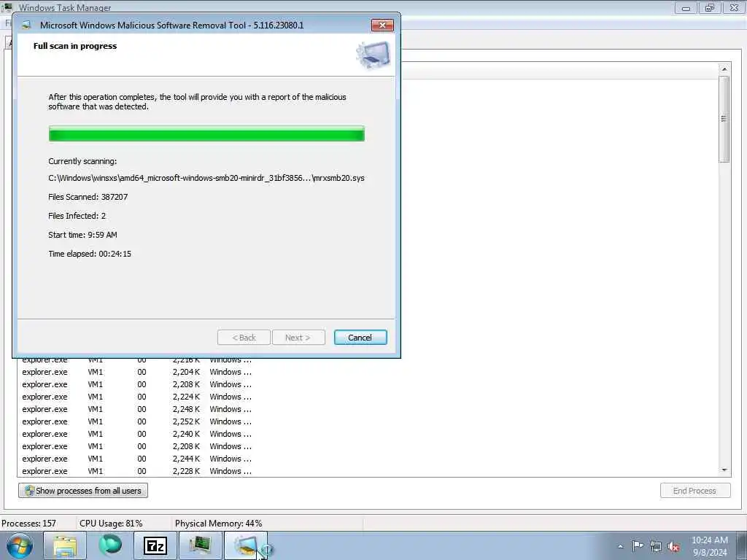Click the Time elapsed: 00:24:15 text
The width and height of the screenshot is (747, 560).
[x=90, y=254]
